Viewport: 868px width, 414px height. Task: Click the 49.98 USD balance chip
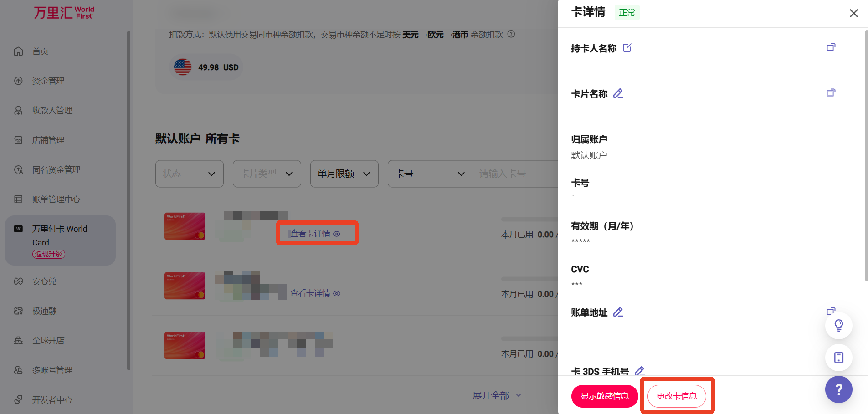206,67
